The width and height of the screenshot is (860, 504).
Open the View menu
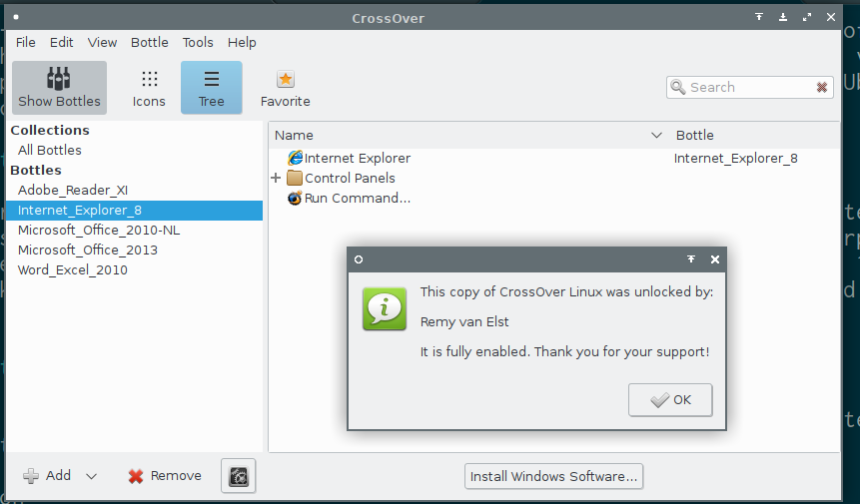point(102,42)
